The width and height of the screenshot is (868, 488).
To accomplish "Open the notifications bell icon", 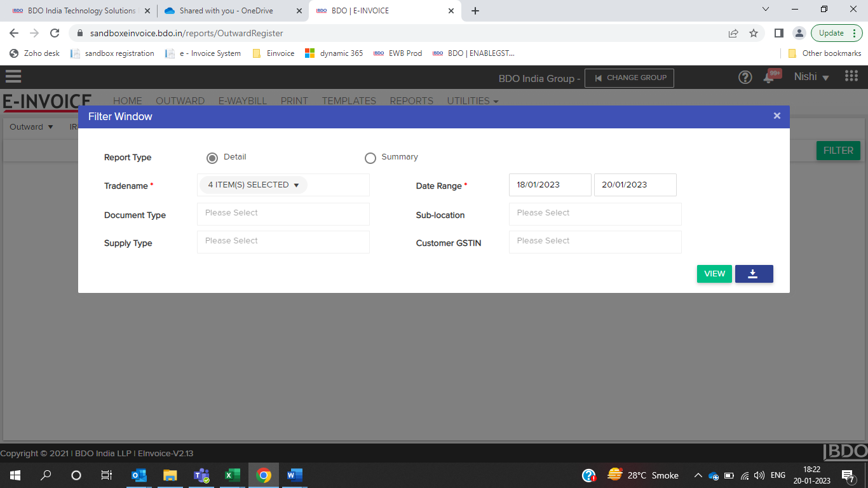I will point(770,78).
